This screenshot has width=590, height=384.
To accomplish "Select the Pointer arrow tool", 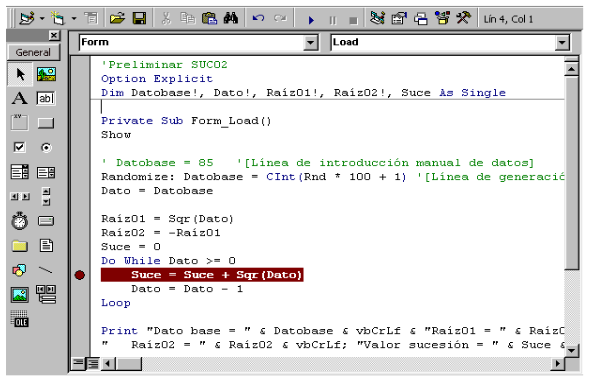I will 20,74.
